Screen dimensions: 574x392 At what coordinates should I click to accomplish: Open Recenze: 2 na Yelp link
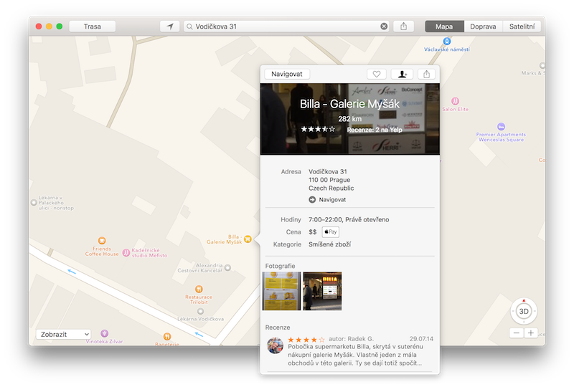pos(375,130)
